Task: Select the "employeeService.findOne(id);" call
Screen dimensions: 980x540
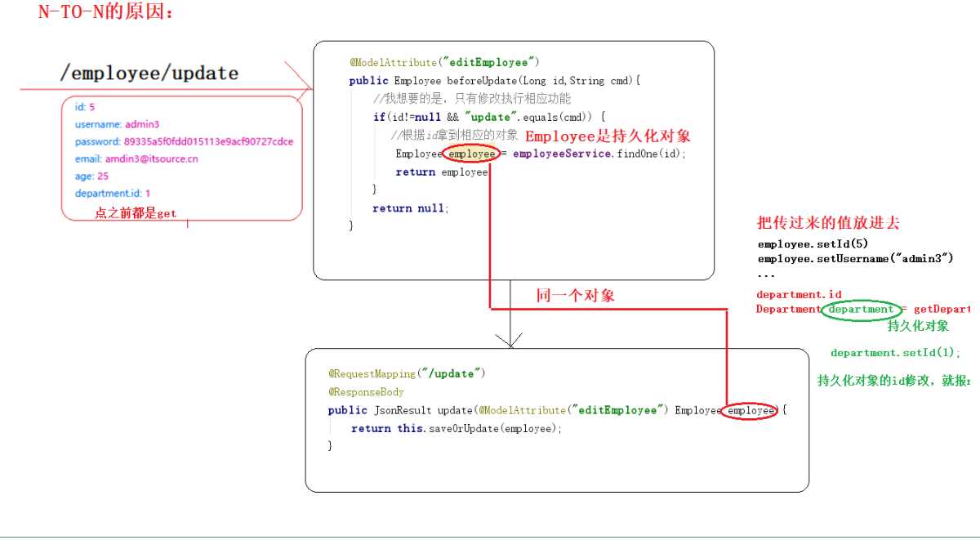Action: tap(600, 154)
